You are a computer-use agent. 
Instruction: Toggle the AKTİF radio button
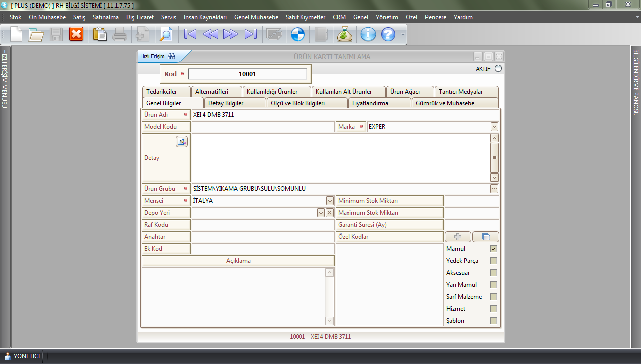coord(498,69)
